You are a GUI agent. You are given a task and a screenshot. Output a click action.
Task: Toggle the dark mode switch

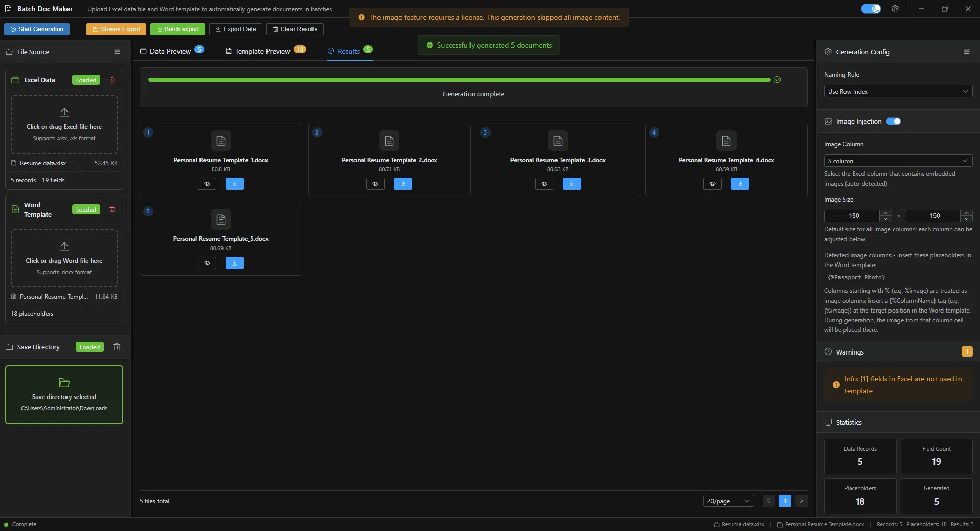click(871, 9)
